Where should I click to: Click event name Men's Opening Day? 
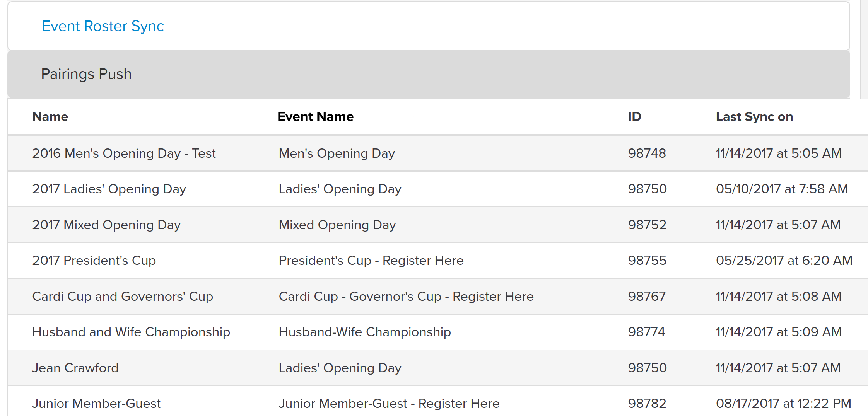(x=337, y=153)
